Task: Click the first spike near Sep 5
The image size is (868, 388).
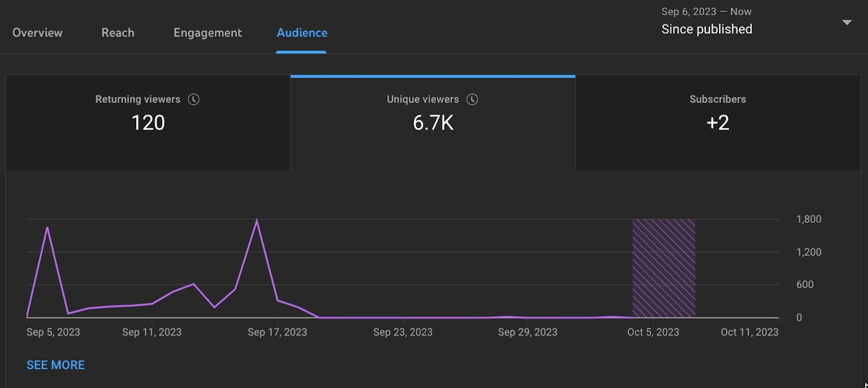Action: click(48, 228)
